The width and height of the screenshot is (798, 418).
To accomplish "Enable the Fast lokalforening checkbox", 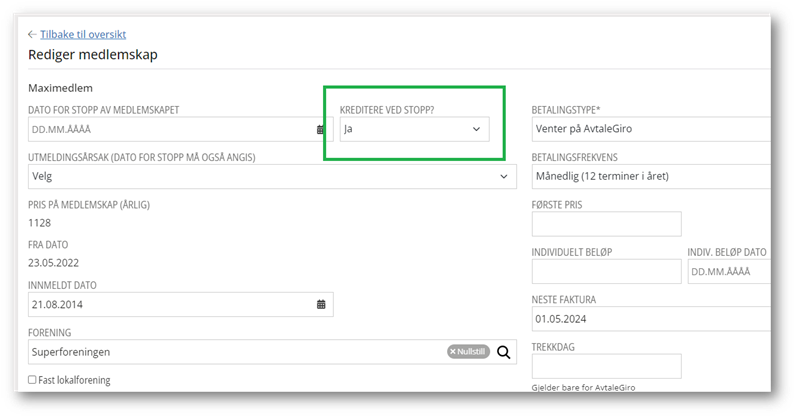I will point(33,380).
